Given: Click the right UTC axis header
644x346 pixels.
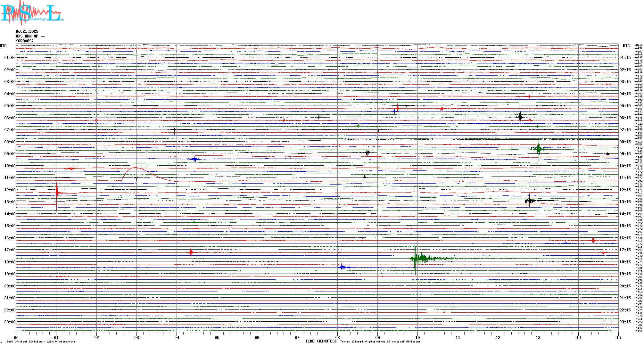Looking at the screenshot, I should (626, 46).
